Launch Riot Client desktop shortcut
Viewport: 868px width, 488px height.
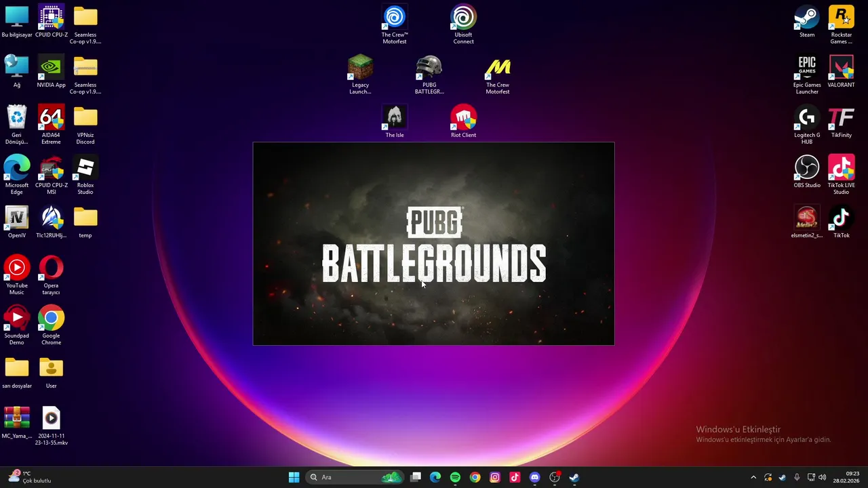(x=464, y=123)
